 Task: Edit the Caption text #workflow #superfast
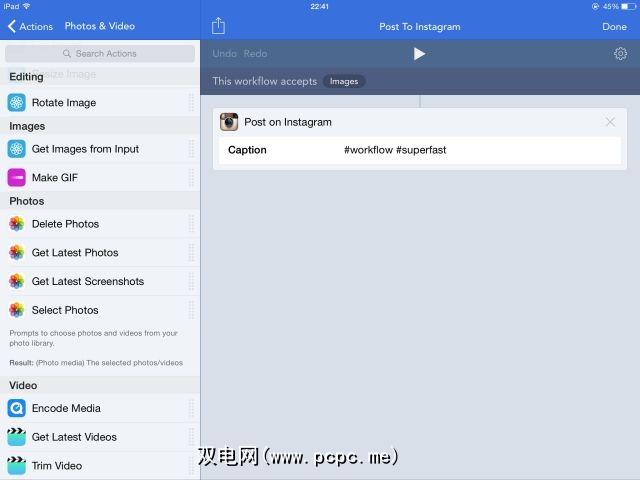point(395,150)
